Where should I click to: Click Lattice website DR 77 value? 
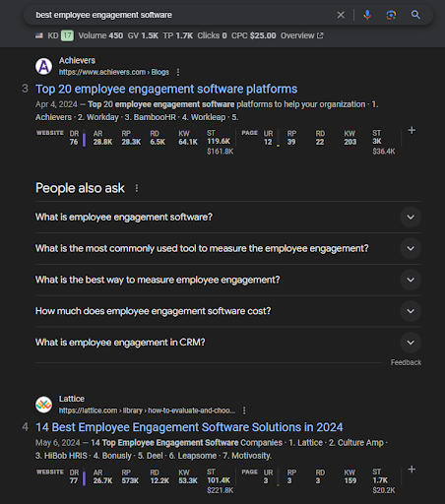click(x=74, y=480)
